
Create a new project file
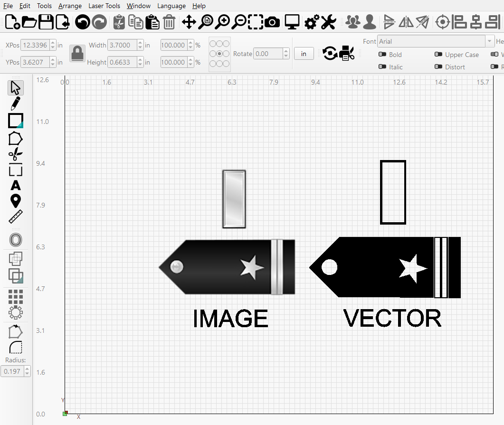(12, 22)
